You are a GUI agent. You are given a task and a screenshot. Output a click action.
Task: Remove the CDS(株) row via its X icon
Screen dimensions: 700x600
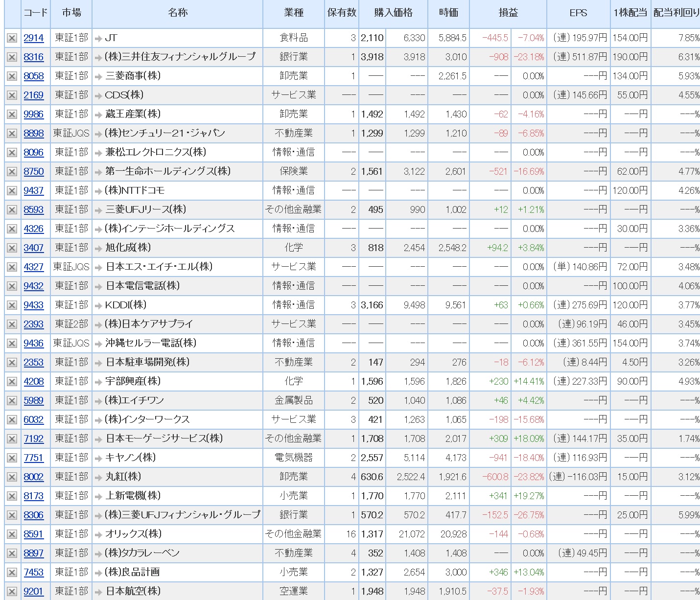pyautogui.click(x=12, y=95)
